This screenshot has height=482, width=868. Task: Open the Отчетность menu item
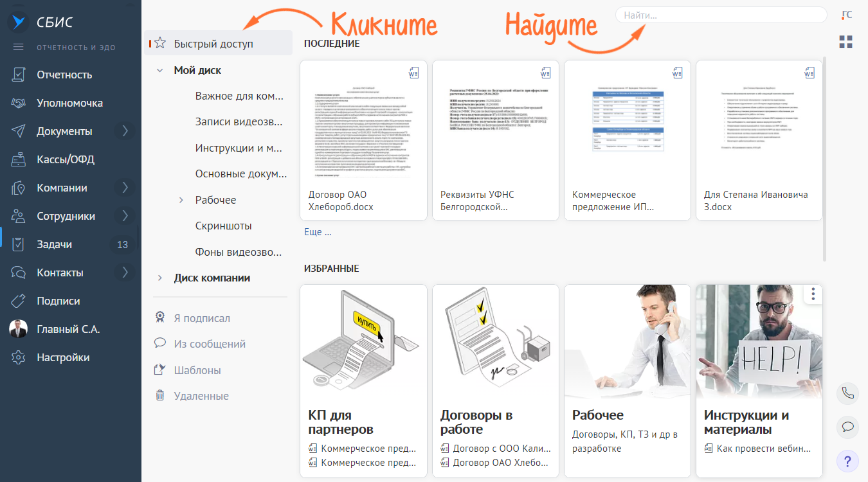(64, 75)
